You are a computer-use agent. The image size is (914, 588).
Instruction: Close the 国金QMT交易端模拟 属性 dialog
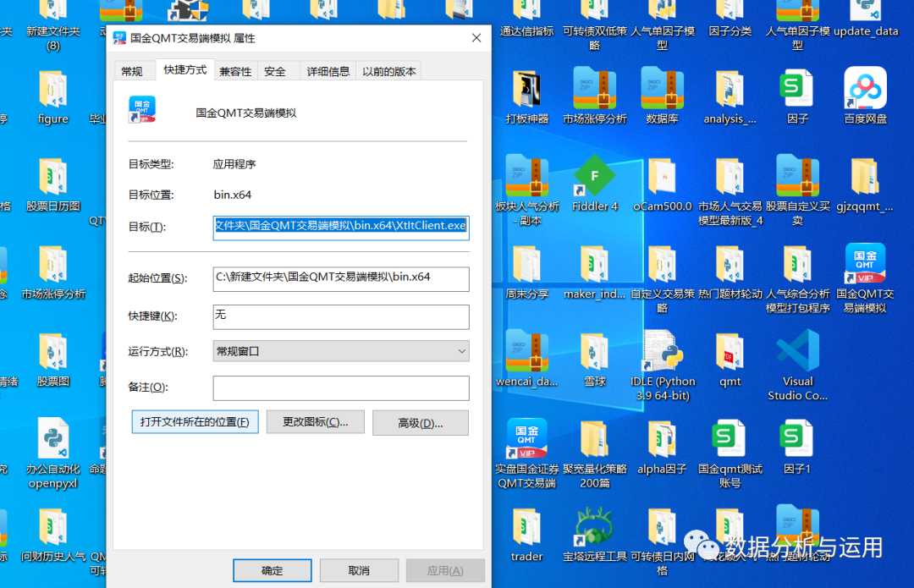point(476,38)
